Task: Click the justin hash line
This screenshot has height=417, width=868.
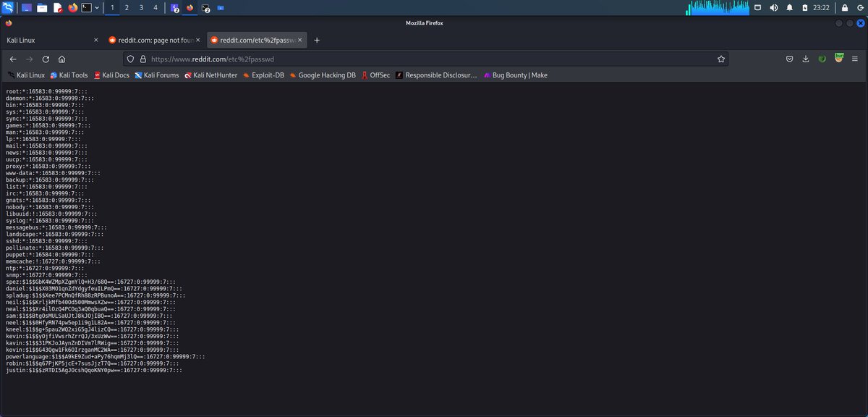Action: tap(93, 370)
